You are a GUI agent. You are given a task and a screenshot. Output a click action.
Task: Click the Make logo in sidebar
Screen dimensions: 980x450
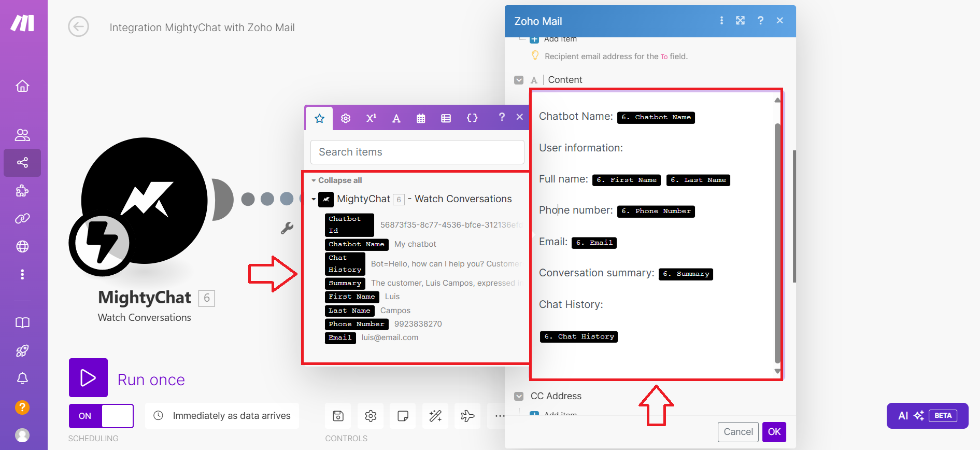[x=23, y=23]
